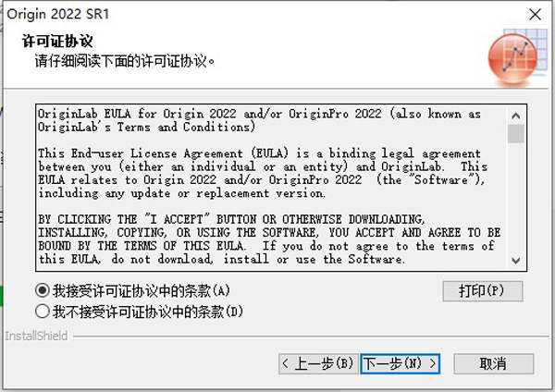
Task: Select 我不接受许可证协议中的条款(D) radio button
Action: (x=43, y=312)
